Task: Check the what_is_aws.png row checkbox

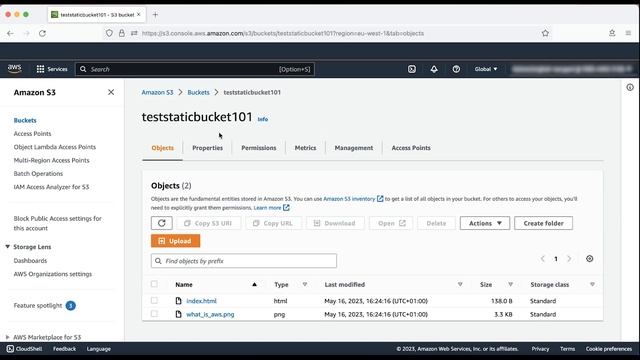Action: coord(154,314)
